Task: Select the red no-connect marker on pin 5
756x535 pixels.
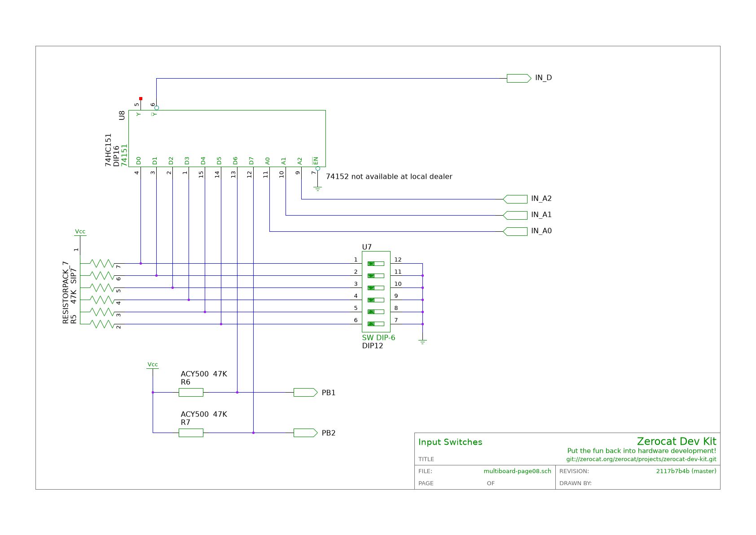Action: 141,98
